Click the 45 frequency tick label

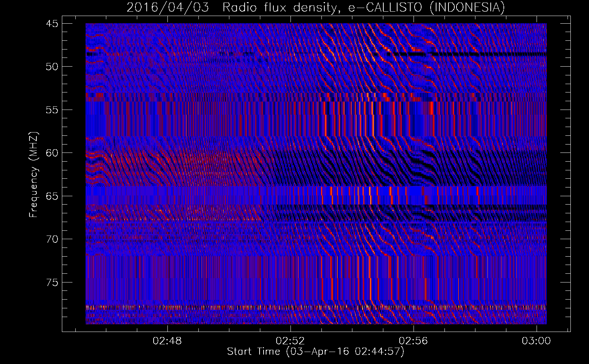(x=52, y=24)
